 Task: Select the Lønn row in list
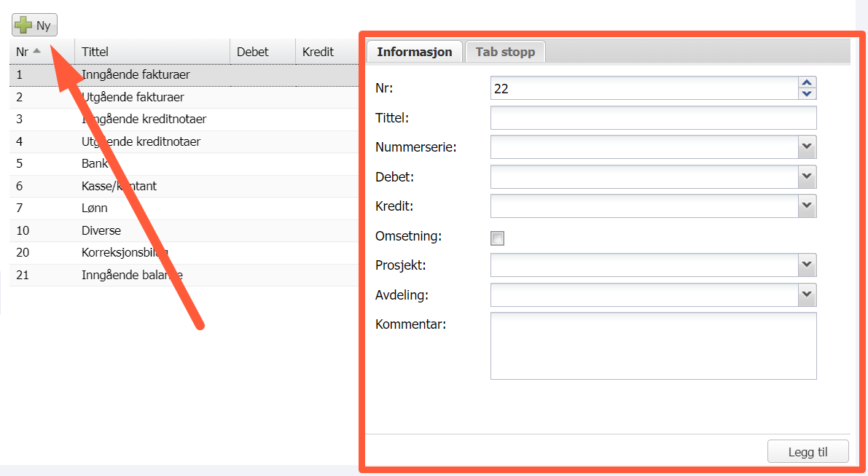[95, 208]
